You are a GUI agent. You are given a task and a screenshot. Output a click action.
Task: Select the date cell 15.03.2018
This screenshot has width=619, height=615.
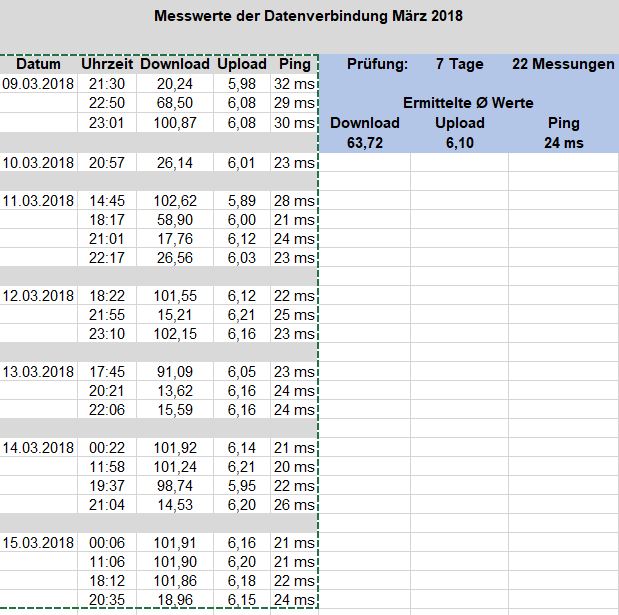pyautogui.click(x=38, y=543)
